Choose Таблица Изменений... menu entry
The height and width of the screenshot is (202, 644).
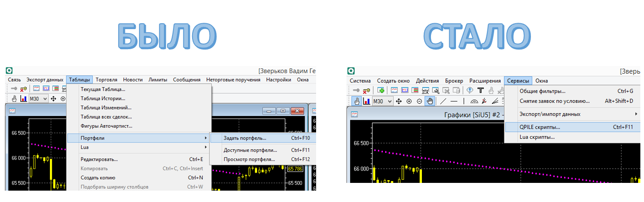139,107
